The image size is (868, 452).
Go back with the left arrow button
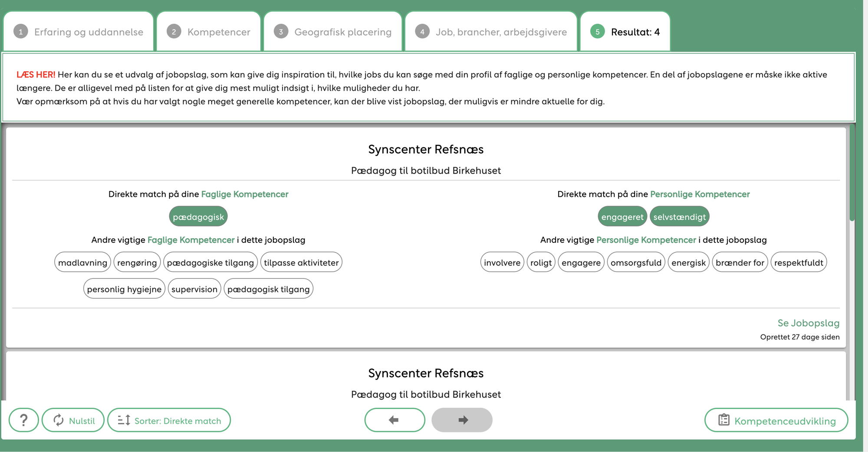[395, 420]
